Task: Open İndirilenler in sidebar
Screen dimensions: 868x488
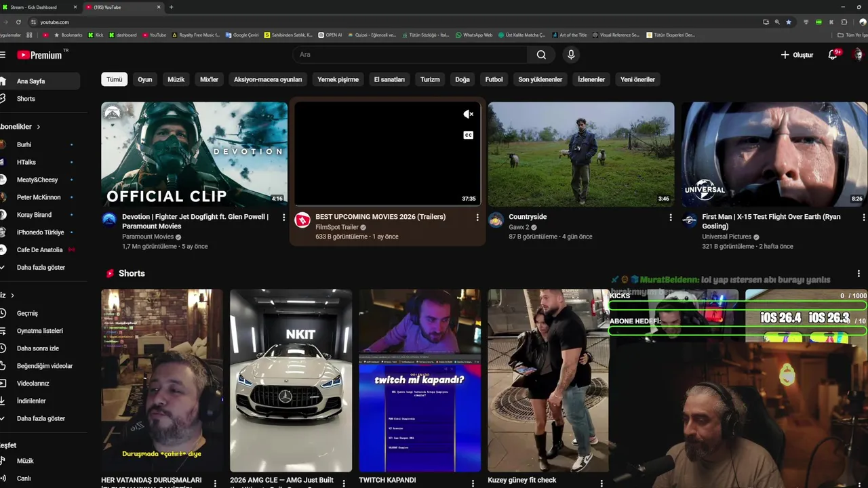Action: tap(40, 401)
